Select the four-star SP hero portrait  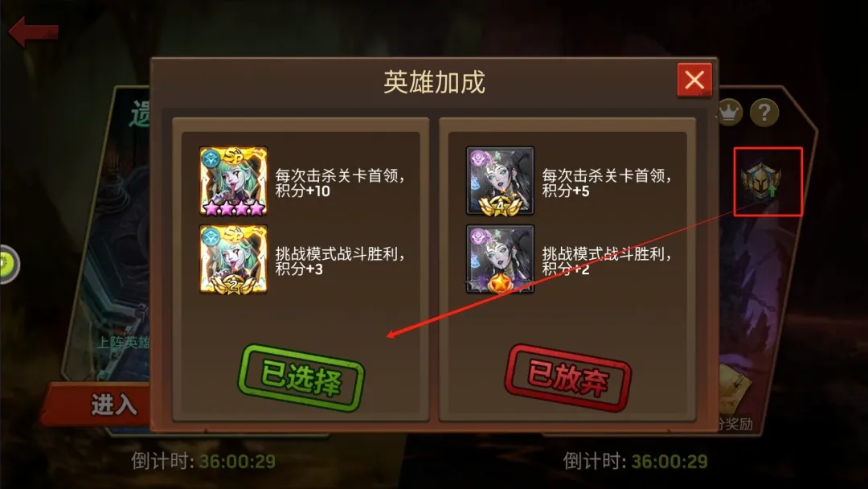point(233,181)
